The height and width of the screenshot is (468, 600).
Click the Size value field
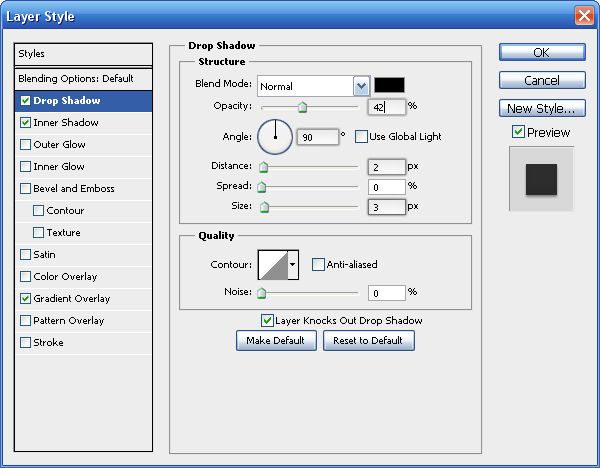click(x=386, y=207)
